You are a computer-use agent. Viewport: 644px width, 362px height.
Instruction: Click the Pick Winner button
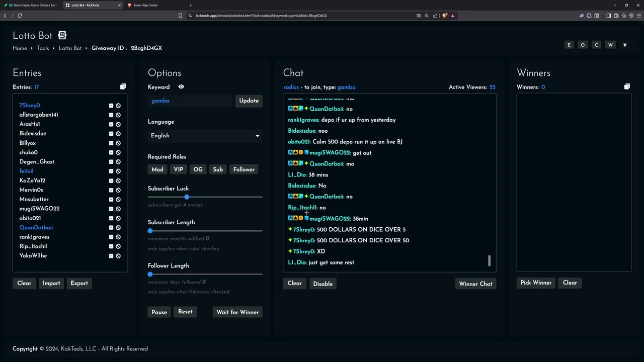[536, 283]
